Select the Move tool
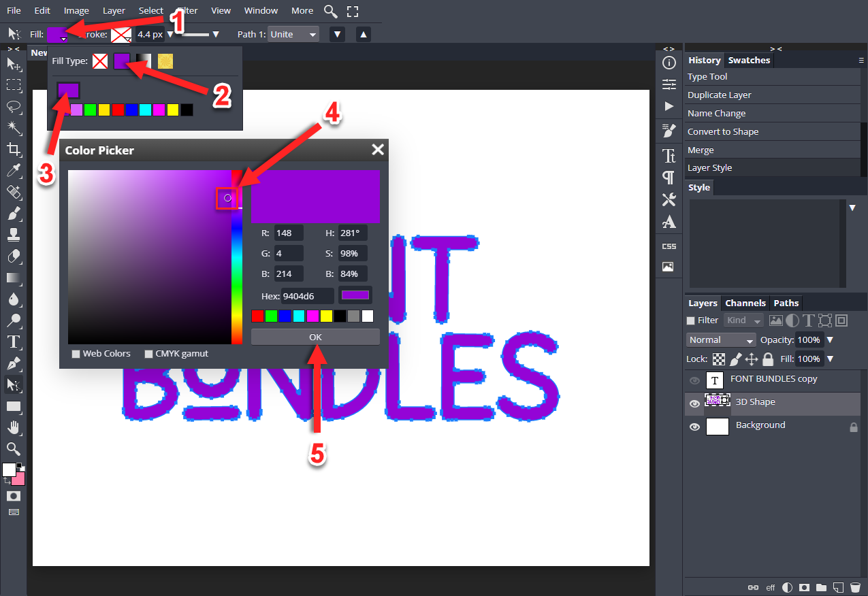868x596 pixels. coord(13,63)
